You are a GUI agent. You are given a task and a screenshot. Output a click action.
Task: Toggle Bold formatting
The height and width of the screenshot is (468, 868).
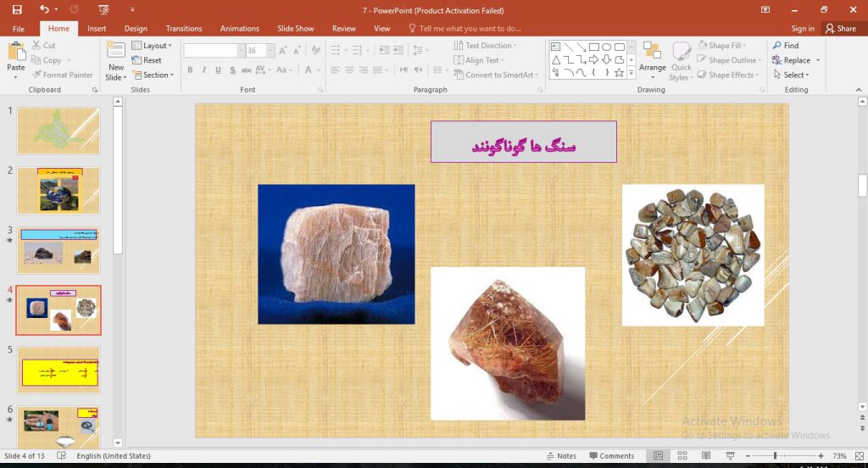coord(191,70)
